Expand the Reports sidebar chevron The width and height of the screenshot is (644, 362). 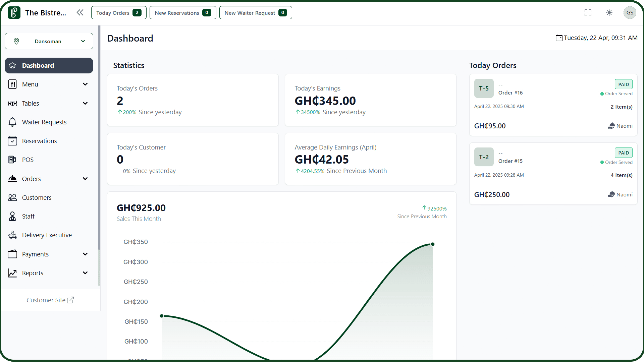point(85,273)
